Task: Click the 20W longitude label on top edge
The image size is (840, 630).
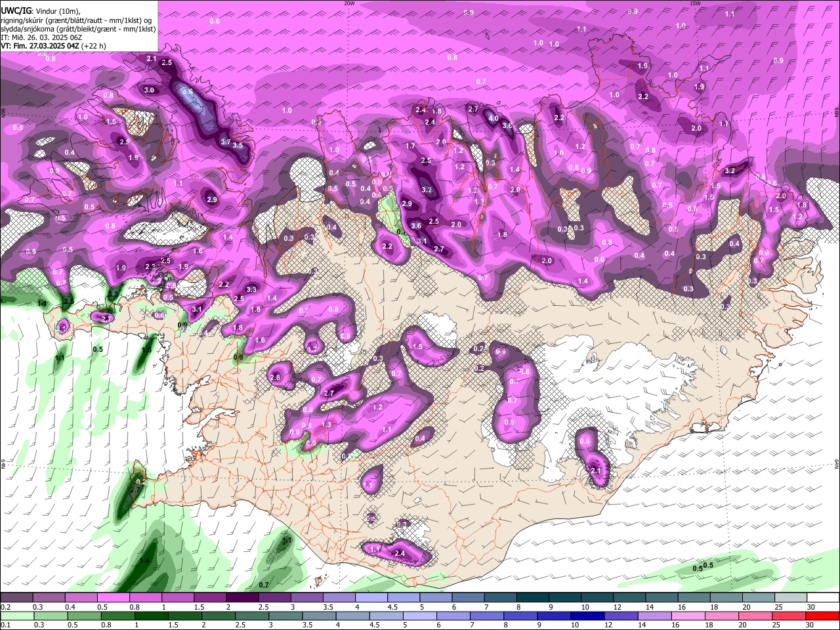Action: 349,3
